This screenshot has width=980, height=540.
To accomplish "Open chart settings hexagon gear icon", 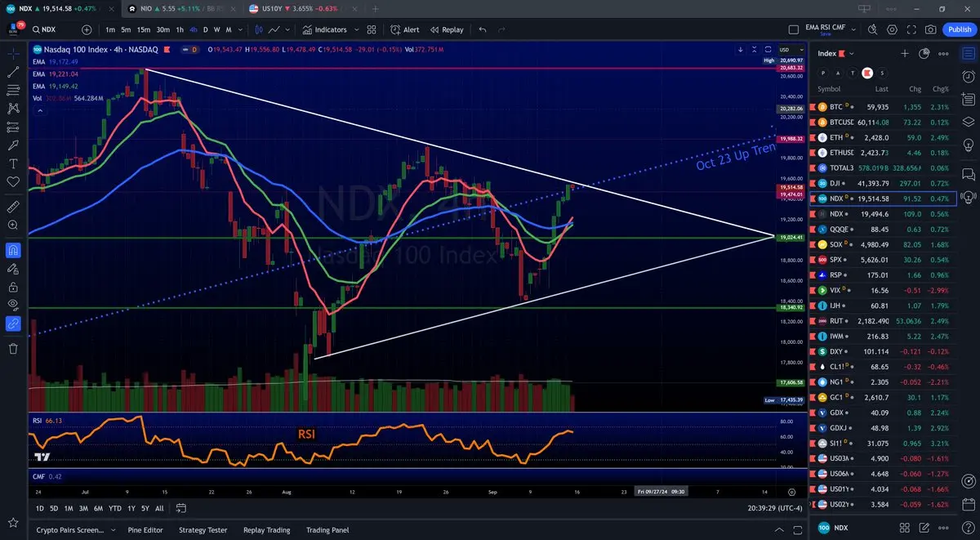I will point(892,29).
